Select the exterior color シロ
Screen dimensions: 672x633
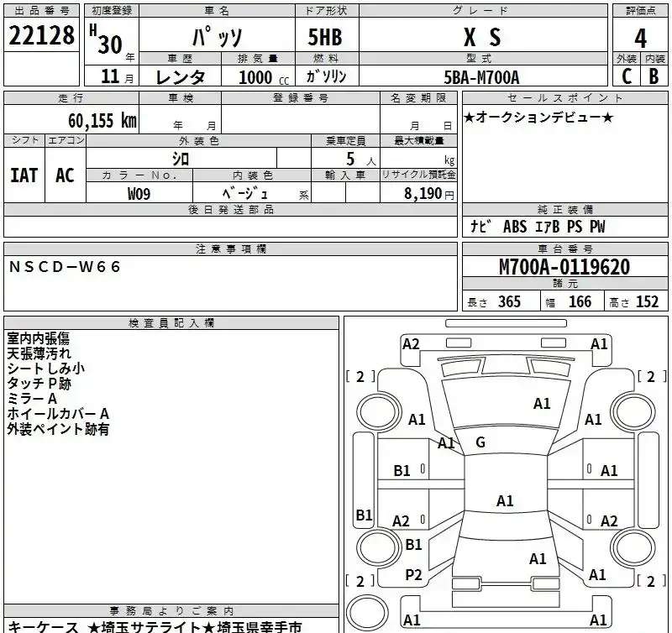point(181,159)
